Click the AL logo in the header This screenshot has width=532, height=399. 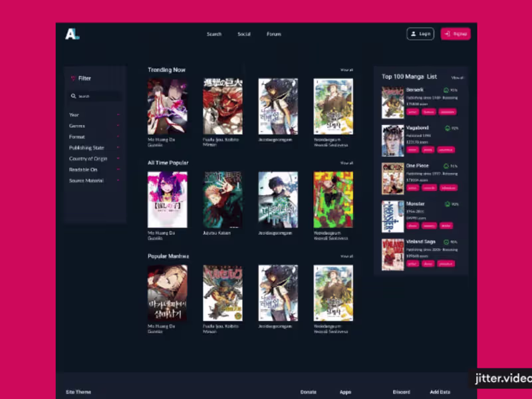point(72,34)
